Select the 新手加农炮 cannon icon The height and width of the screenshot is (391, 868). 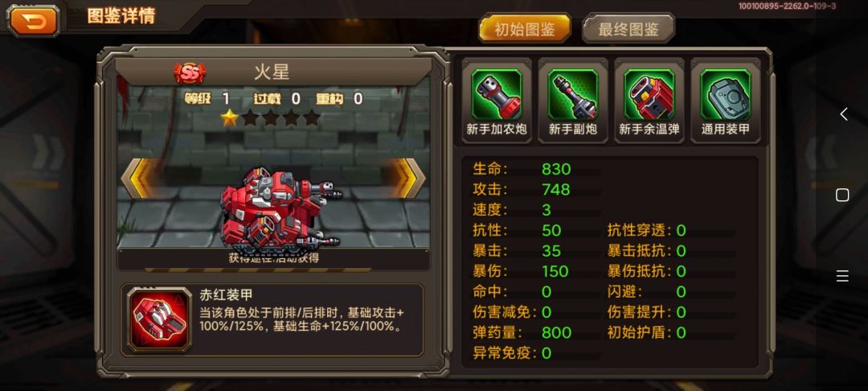click(x=497, y=95)
